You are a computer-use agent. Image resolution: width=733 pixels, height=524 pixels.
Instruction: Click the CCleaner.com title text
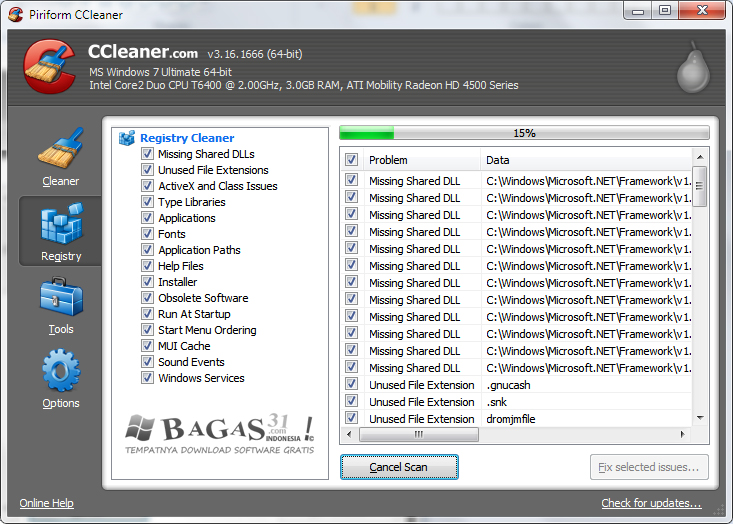(x=143, y=51)
